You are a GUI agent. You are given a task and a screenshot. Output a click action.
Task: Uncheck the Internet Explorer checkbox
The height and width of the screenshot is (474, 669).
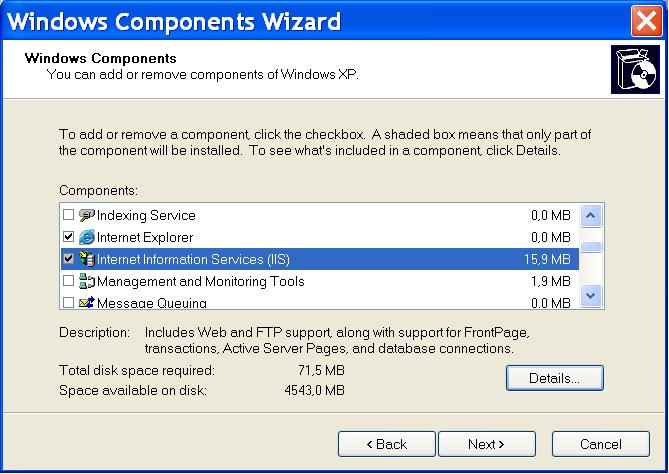point(68,236)
